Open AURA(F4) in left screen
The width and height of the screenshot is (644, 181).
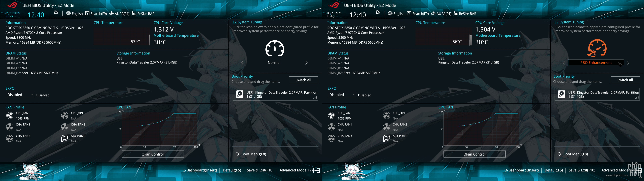[x=119, y=13]
